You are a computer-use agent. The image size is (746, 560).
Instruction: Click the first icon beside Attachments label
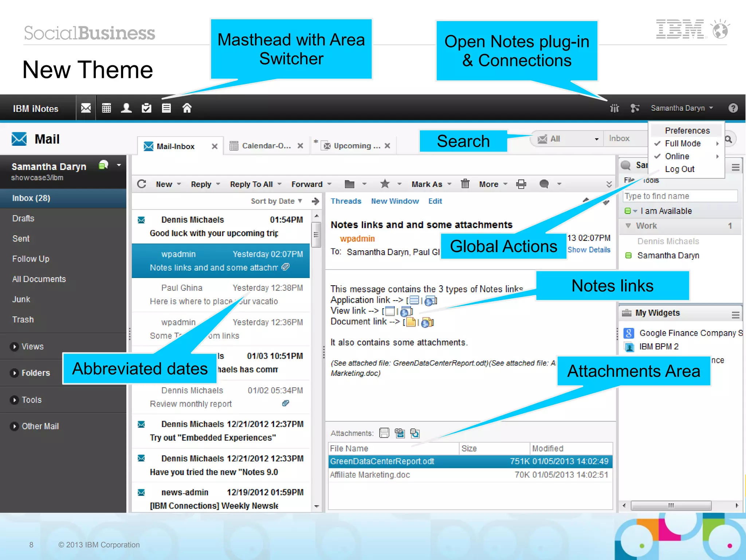tap(384, 433)
